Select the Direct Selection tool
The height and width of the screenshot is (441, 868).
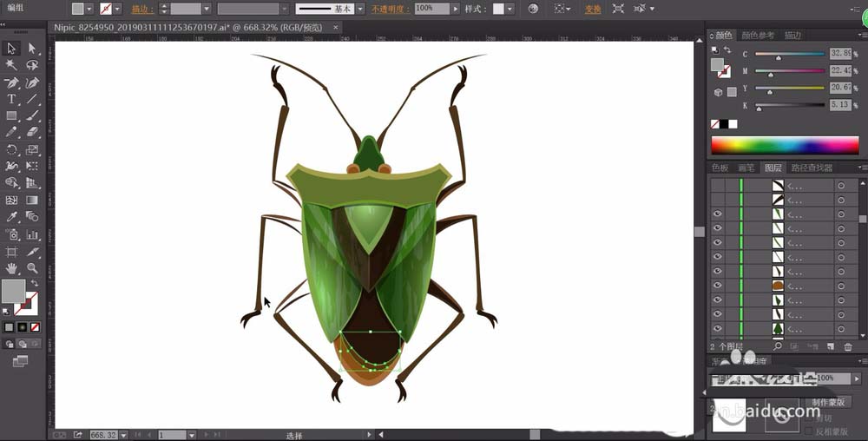click(x=33, y=49)
